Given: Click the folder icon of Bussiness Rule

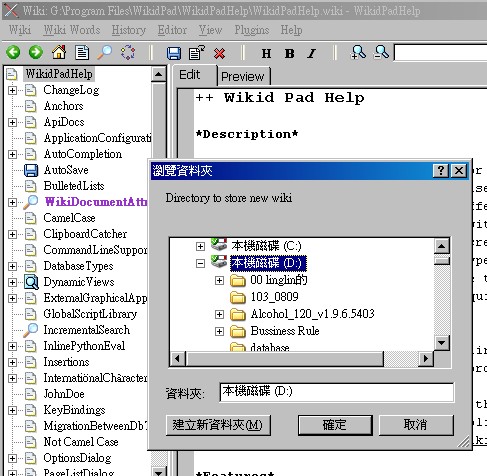Looking at the screenshot, I should pos(238,331).
